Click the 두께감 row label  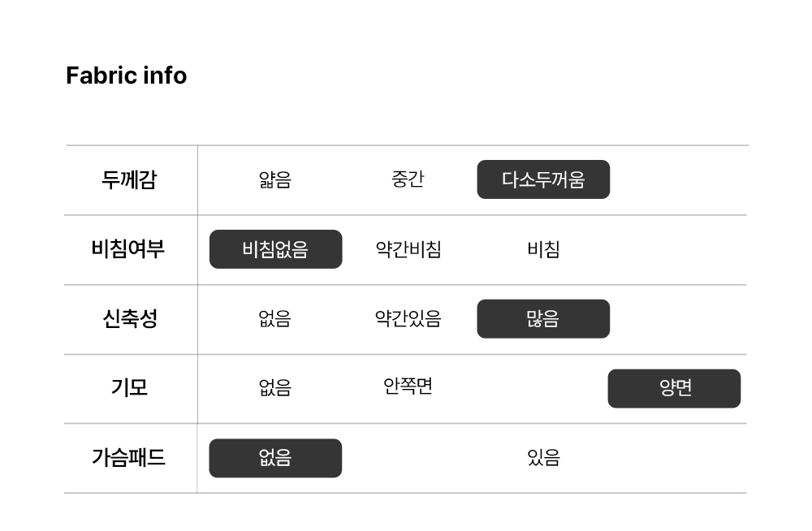(129, 179)
